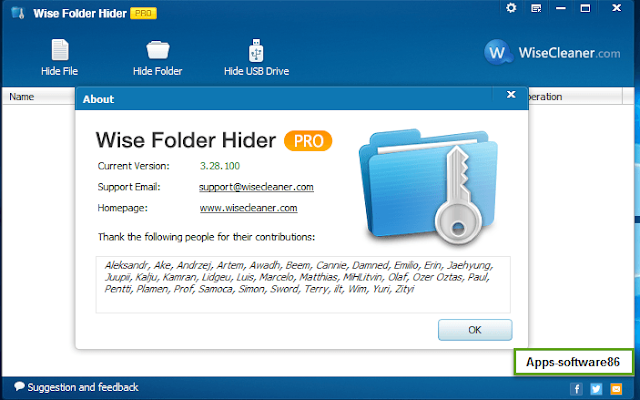Close the Wise Folder Hider main window

[616, 8]
